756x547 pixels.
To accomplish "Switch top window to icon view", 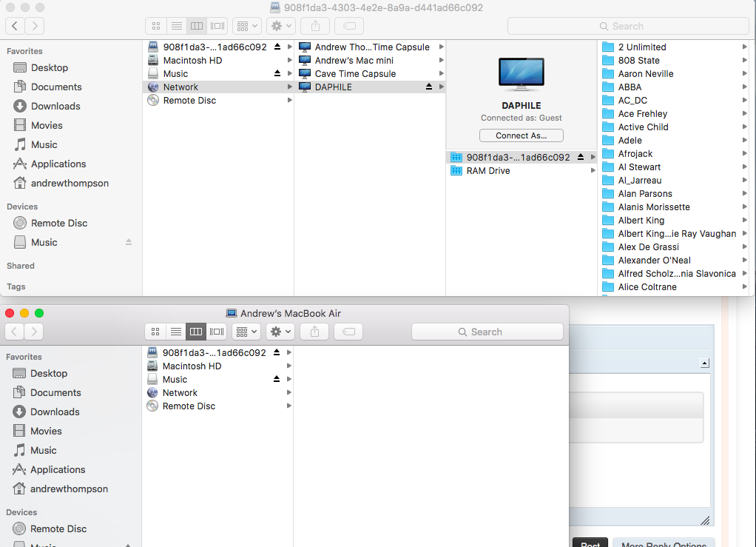I will coord(156,26).
